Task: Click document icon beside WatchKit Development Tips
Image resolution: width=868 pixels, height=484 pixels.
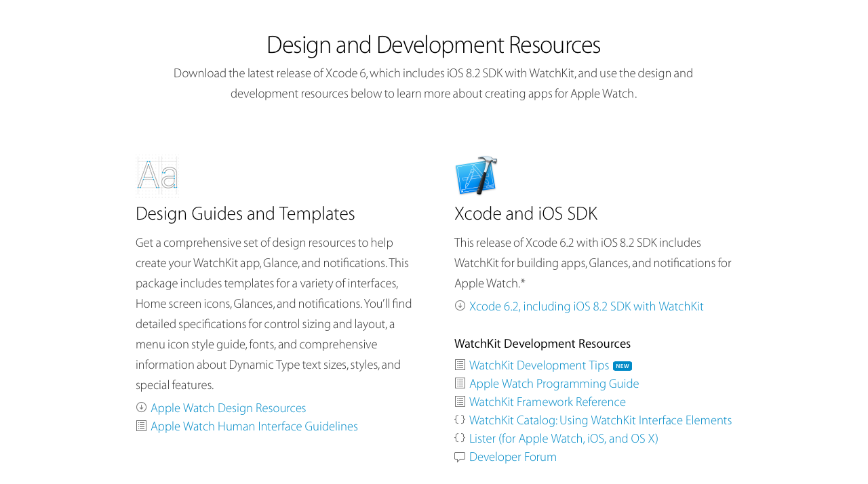Action: (460, 365)
